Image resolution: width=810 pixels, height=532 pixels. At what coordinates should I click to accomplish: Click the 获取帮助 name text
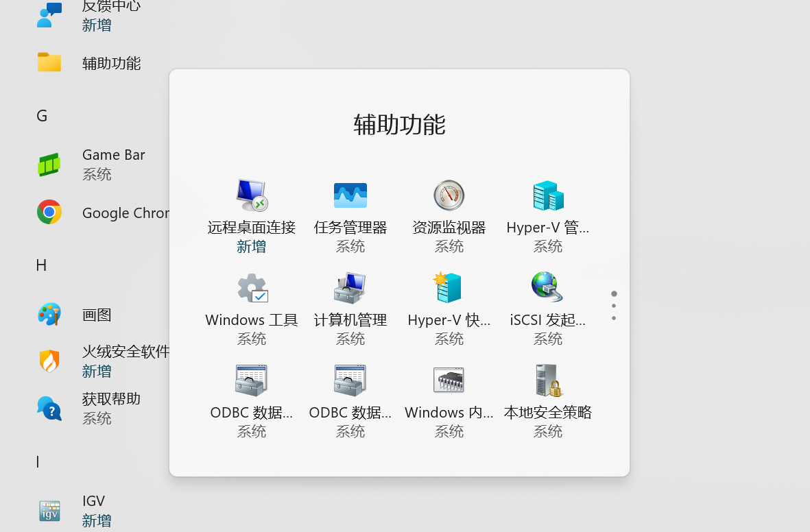111,399
